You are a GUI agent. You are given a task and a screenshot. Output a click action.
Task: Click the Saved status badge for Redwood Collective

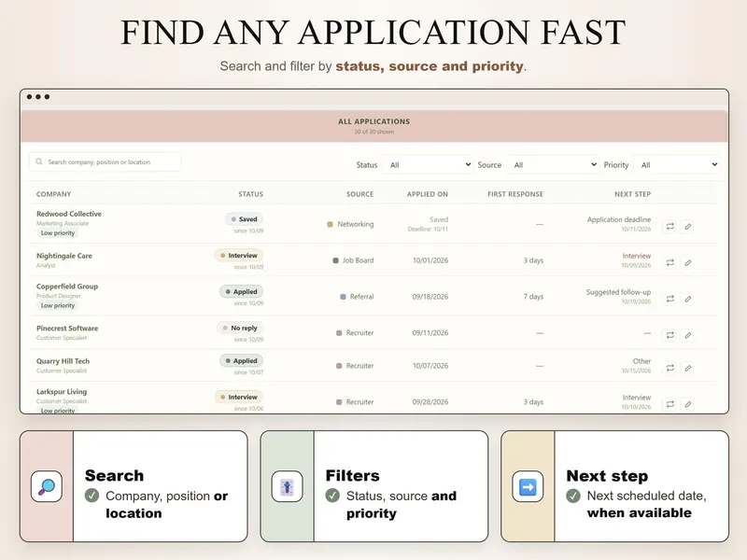coord(244,219)
